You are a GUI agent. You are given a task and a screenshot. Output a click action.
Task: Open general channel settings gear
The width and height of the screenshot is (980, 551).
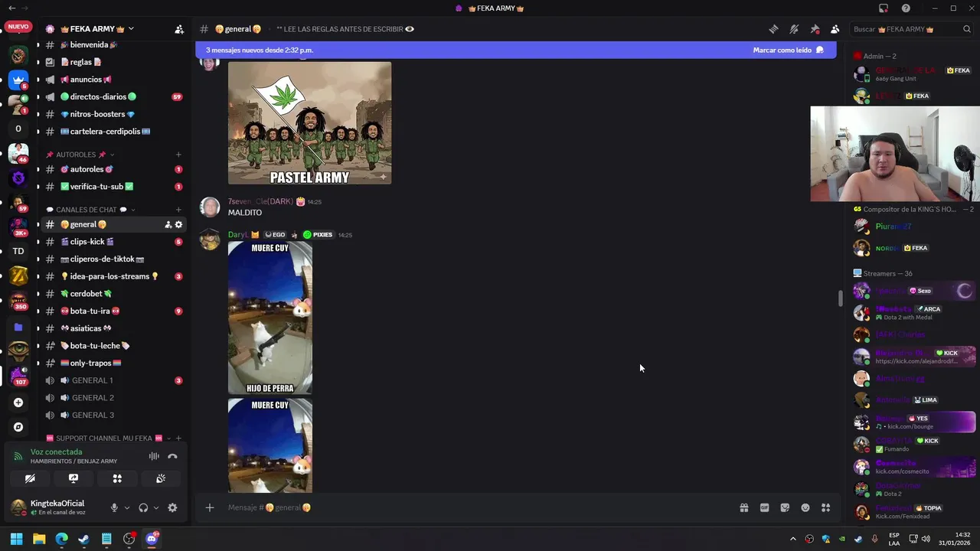coord(178,225)
